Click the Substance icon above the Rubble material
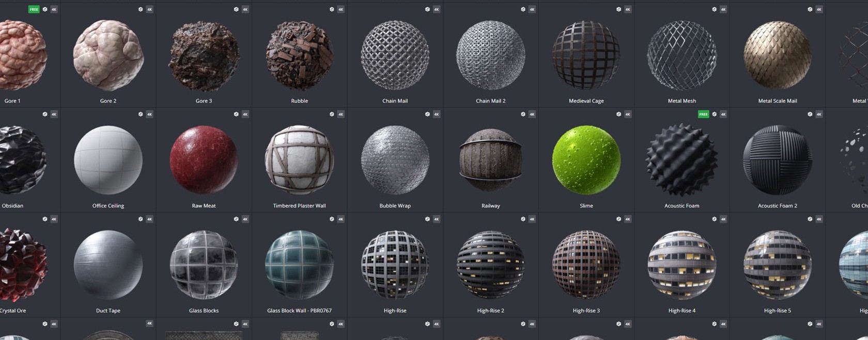Image resolution: width=868 pixels, height=340 pixels. click(x=332, y=9)
